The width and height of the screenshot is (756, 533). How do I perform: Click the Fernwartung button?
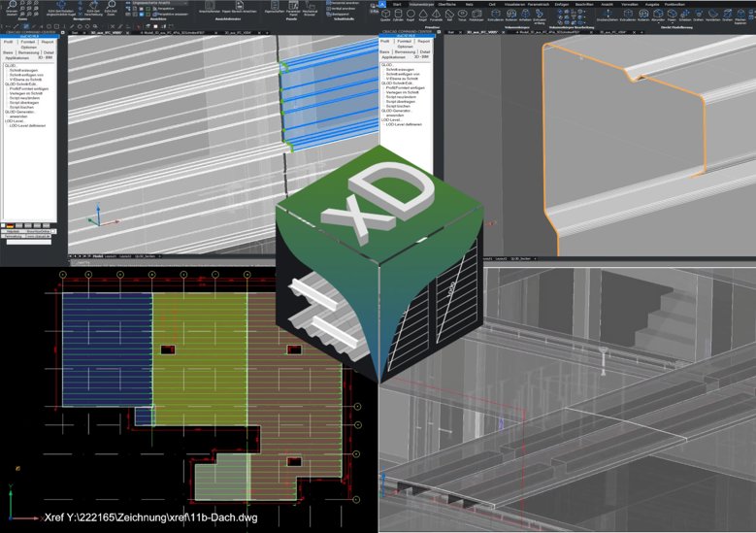click(x=13, y=236)
